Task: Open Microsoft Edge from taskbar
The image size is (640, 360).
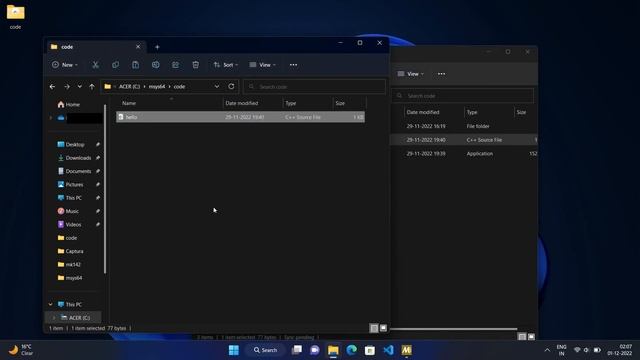Action: [x=351, y=350]
